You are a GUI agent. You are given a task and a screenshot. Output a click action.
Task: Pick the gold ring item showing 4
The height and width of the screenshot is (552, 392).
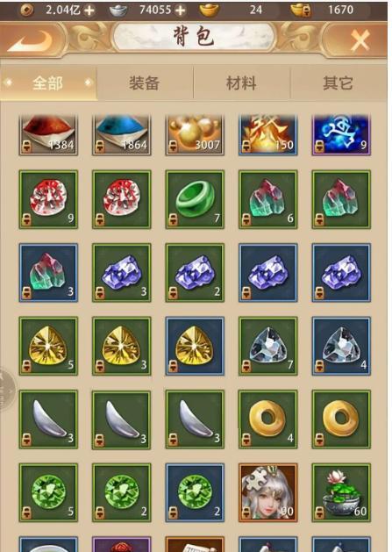coord(267,419)
